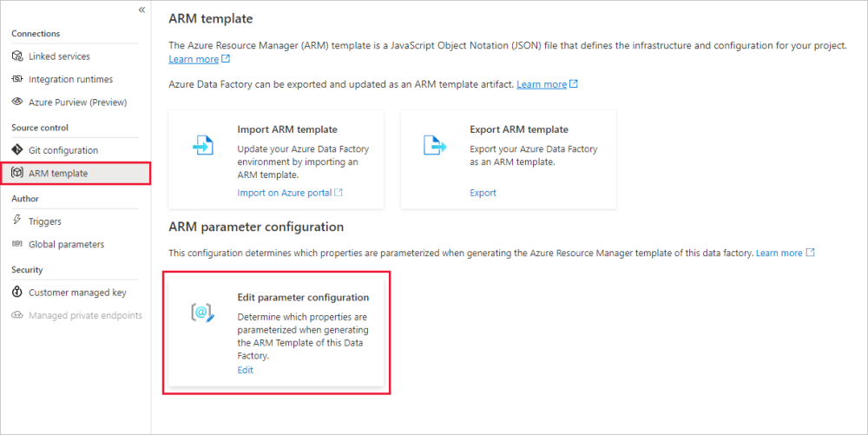Click the Security section header
This screenshot has width=868, height=435.
pos(27,269)
